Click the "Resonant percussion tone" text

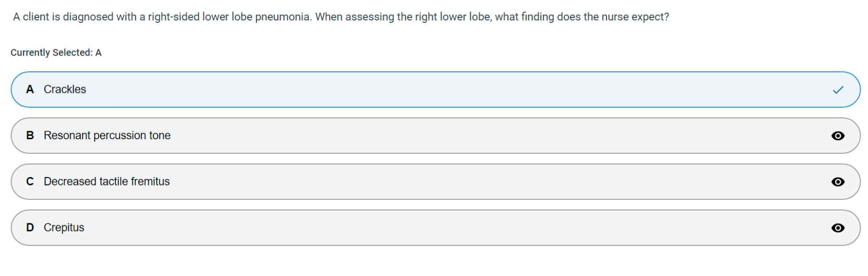pos(107,135)
